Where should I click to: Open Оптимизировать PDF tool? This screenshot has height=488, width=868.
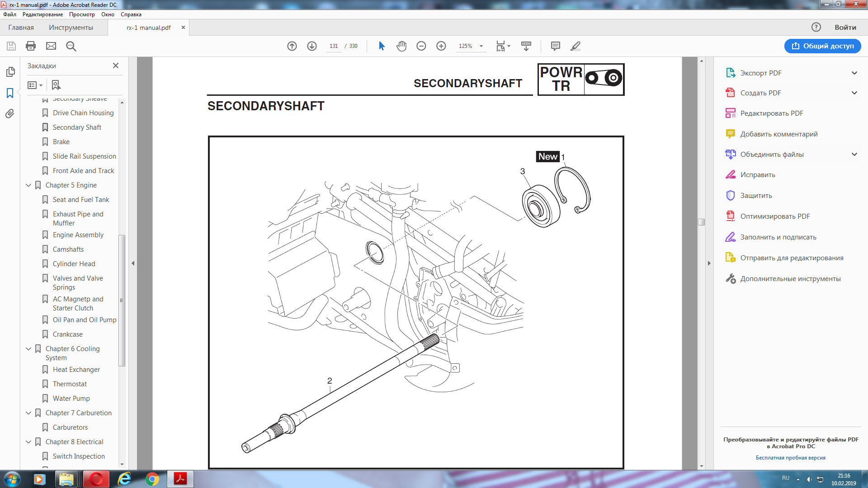click(775, 216)
